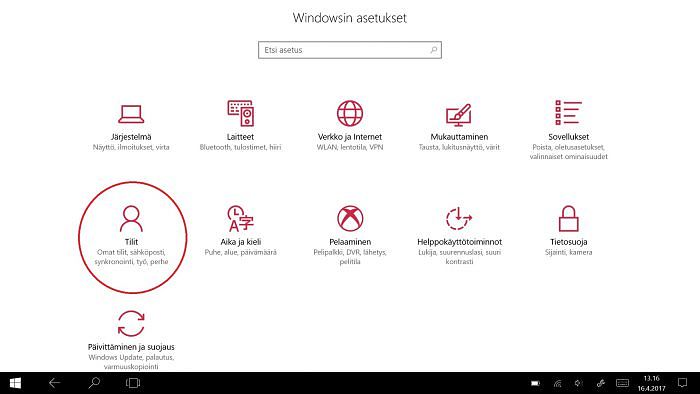Click the Helppokäyttötoiminnot label

pyautogui.click(x=459, y=242)
